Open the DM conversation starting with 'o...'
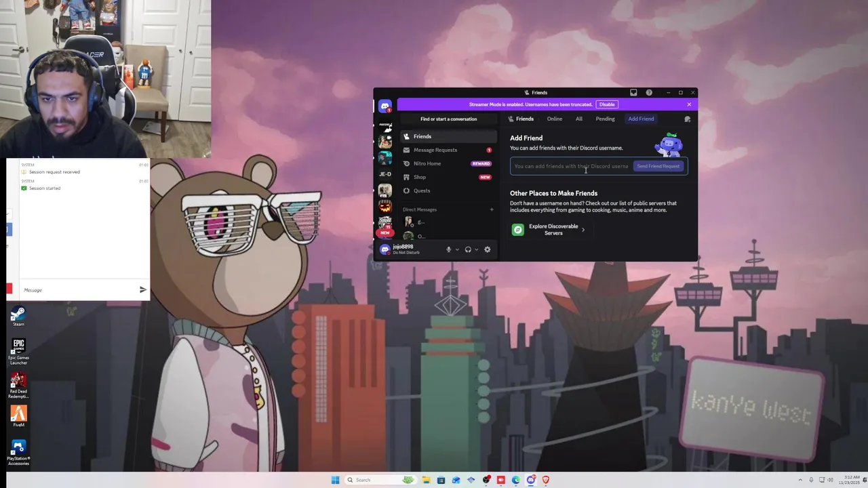The image size is (868, 488). coord(448,236)
